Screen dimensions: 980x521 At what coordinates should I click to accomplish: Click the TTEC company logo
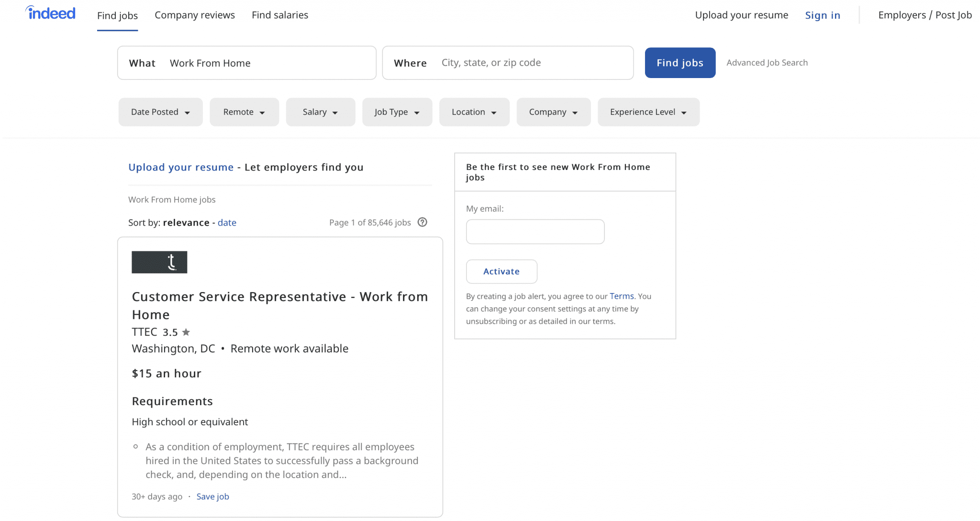159,262
